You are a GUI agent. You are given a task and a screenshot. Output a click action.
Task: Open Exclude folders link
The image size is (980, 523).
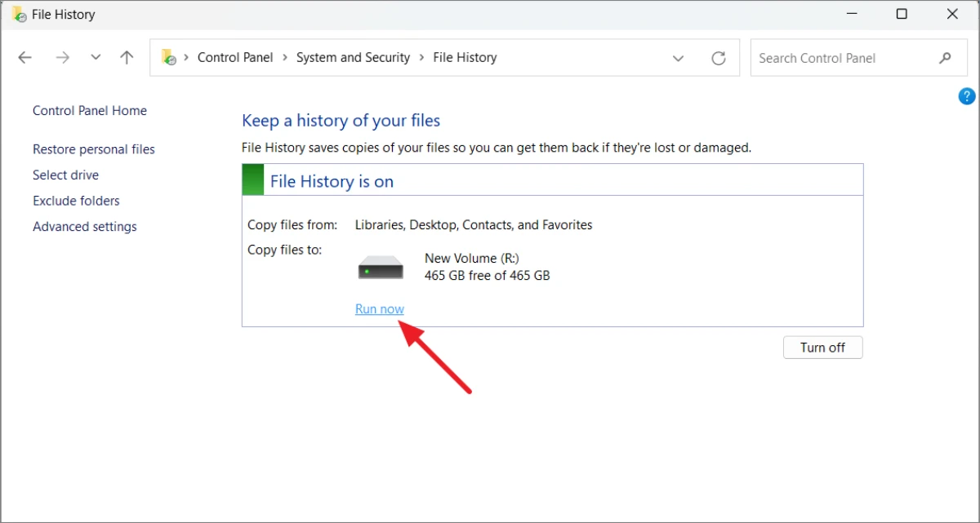(76, 201)
